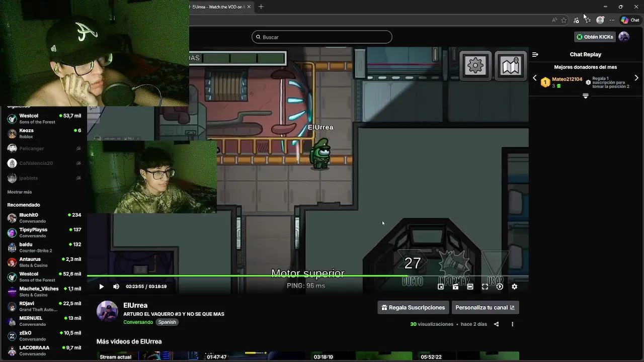644x362 pixels.
Task: Click the Obtén KICKs button
Action: click(595, 37)
